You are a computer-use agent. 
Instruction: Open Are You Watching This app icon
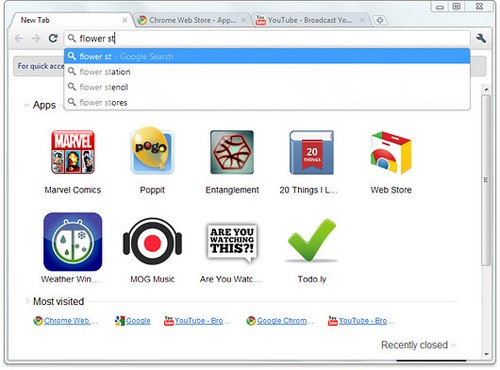(232, 242)
